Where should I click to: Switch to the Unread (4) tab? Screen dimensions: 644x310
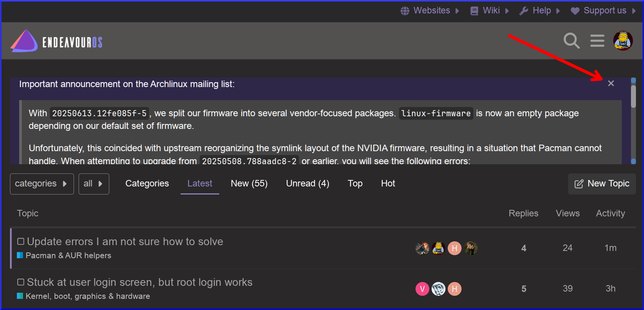307,183
